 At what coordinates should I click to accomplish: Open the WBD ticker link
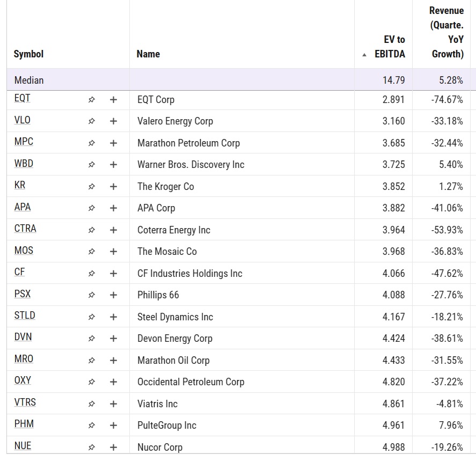(24, 163)
